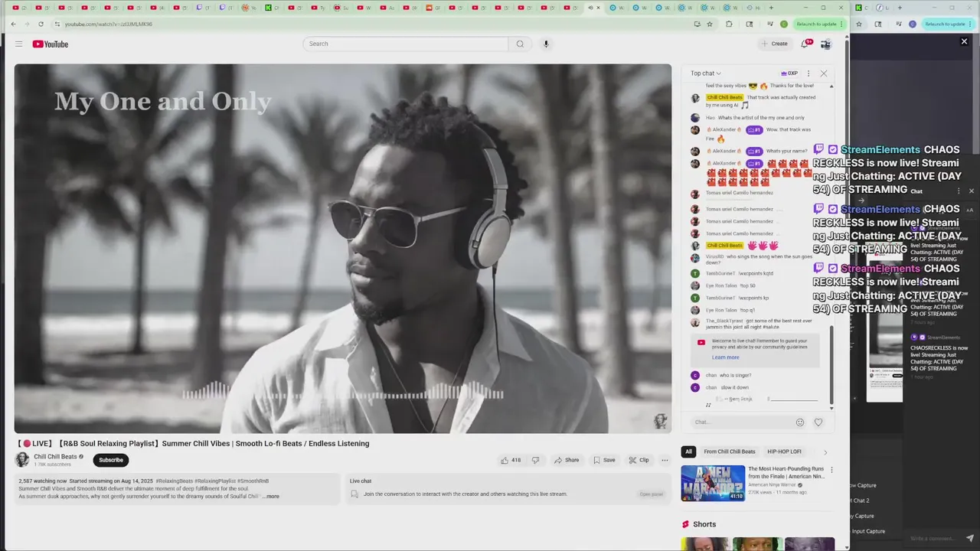Open a new browser tab with plus
980x551 pixels.
point(770,8)
